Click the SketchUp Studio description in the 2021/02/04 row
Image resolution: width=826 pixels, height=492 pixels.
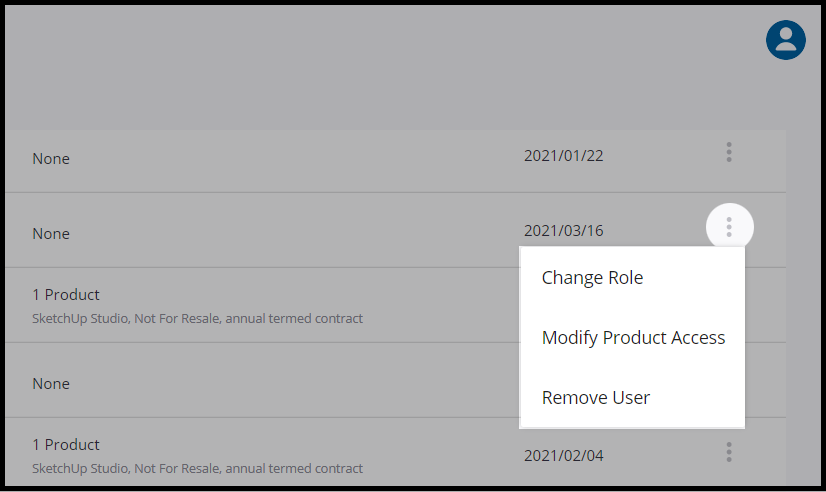[x=197, y=469]
